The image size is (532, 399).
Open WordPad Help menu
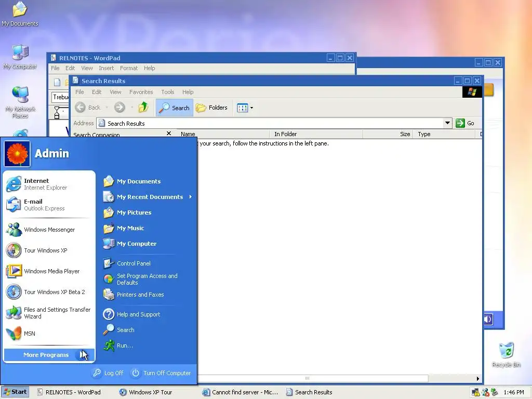pos(149,68)
